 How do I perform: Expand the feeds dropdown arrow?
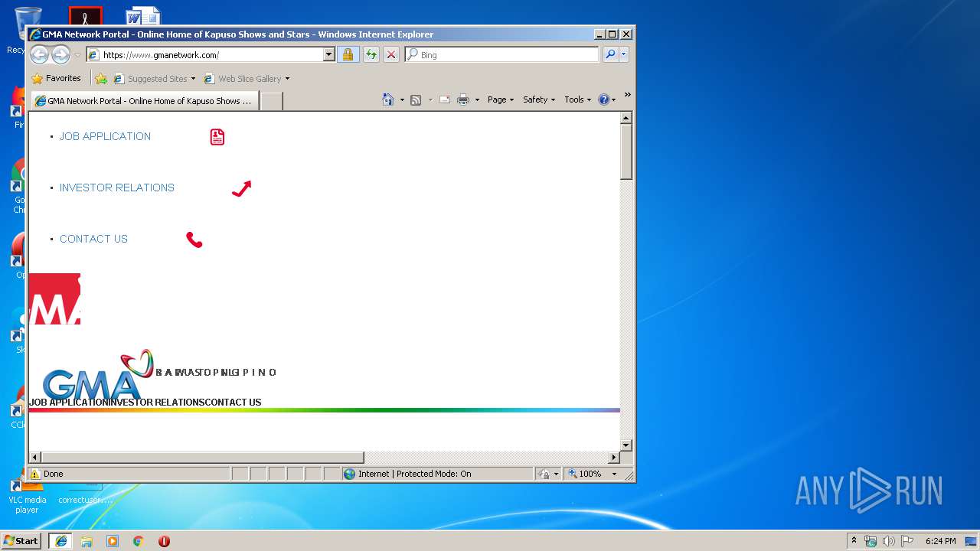click(430, 99)
